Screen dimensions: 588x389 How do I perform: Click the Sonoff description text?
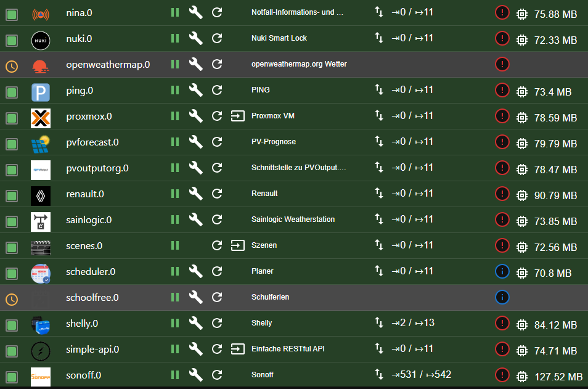pos(262,375)
